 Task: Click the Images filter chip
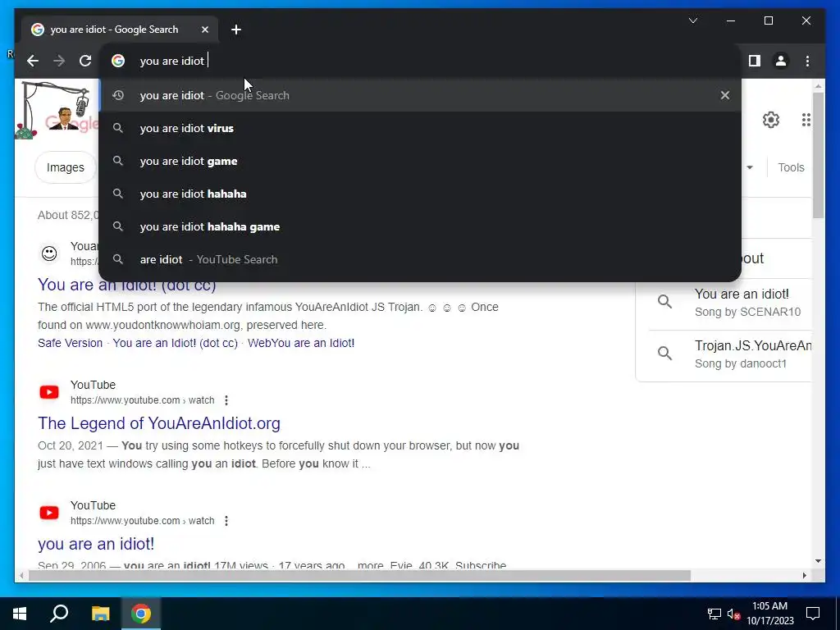pos(66,167)
